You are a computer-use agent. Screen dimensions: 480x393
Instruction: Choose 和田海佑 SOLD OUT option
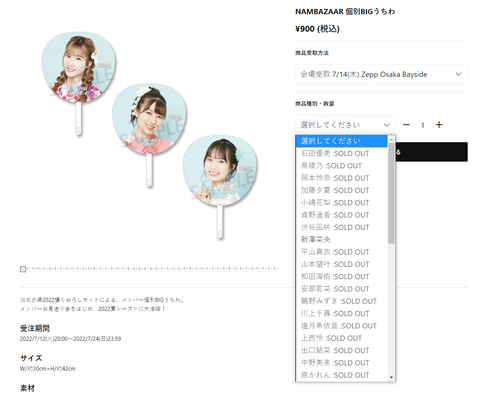pos(342,276)
